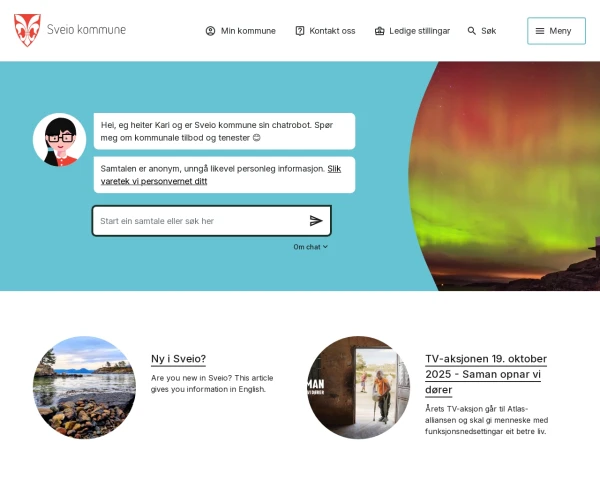Click the chevron next to Om chat

pos(325,247)
